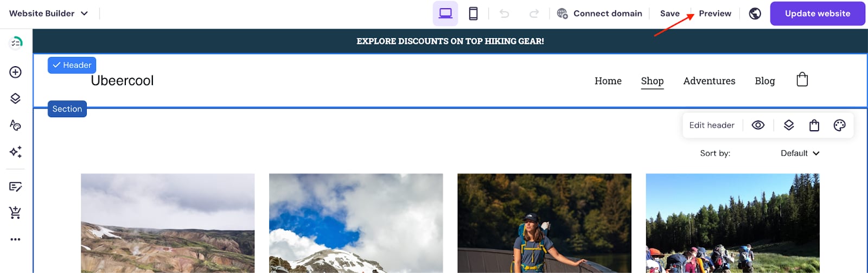Open the blog editor icon in sidebar
Viewport: 868px width, 273px height.
15,187
